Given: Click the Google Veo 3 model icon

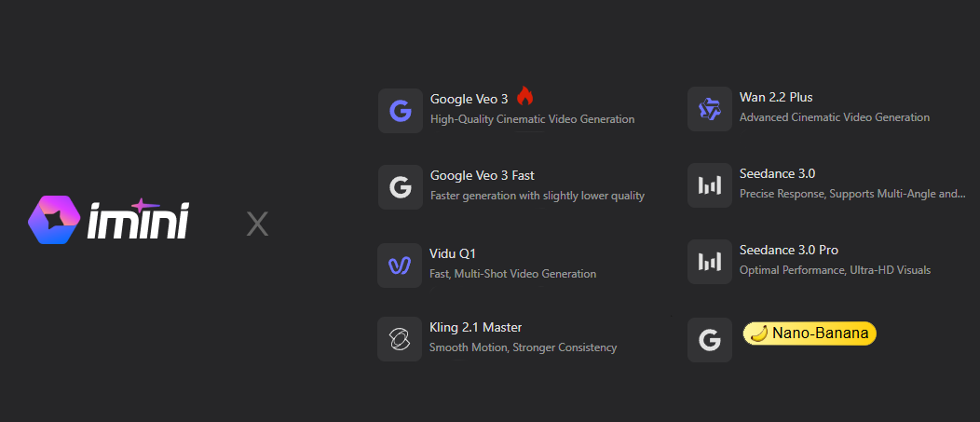Looking at the screenshot, I should coord(401,111).
